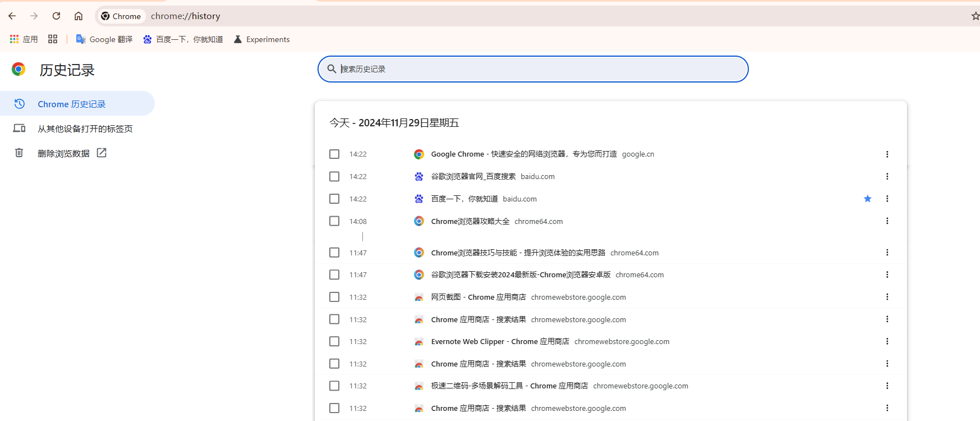Click the Chrome site info chip
980x421 pixels.
click(x=121, y=16)
